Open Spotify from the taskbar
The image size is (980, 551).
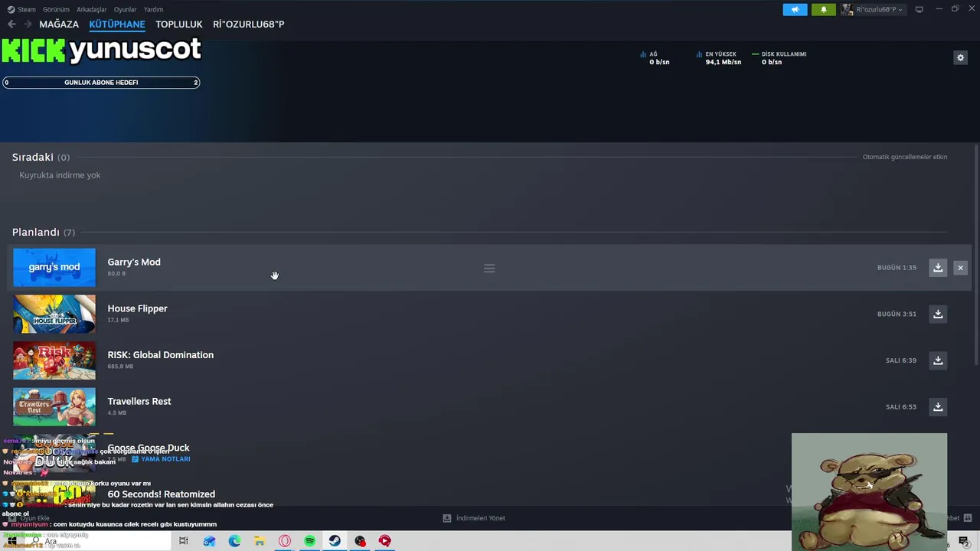click(309, 541)
